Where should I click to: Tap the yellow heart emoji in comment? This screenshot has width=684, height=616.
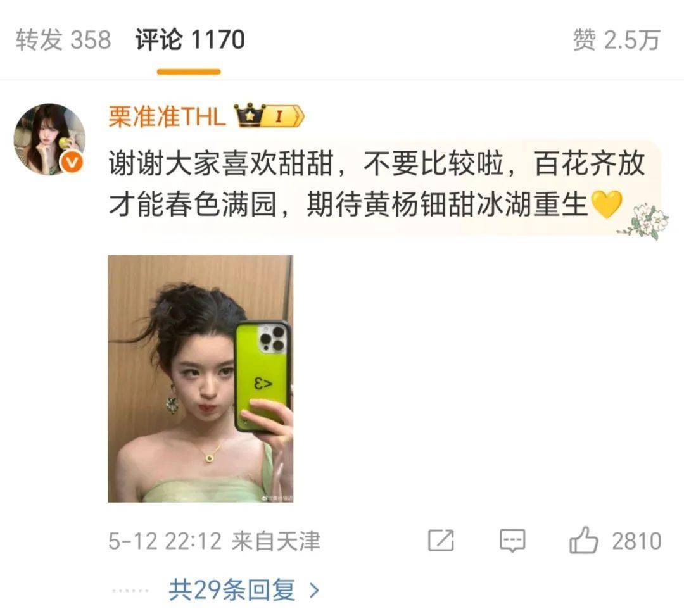(x=606, y=204)
